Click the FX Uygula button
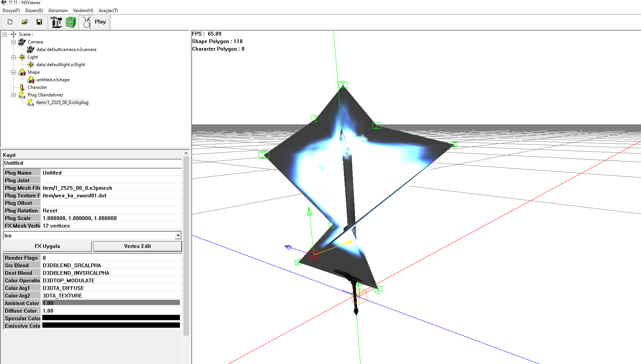The height and width of the screenshot is (364, 641). tap(47, 246)
